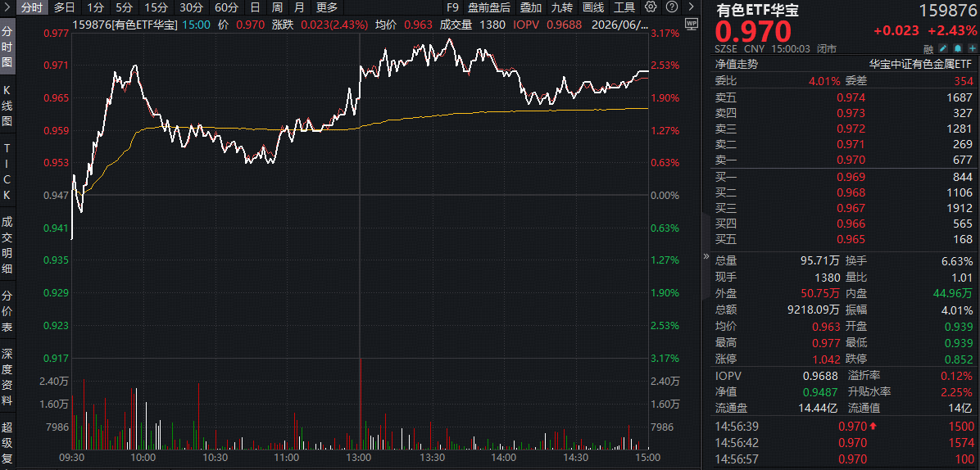The width and height of the screenshot is (980, 470).
Task: Click the 卖五 price 0.974
Action: pos(851,97)
